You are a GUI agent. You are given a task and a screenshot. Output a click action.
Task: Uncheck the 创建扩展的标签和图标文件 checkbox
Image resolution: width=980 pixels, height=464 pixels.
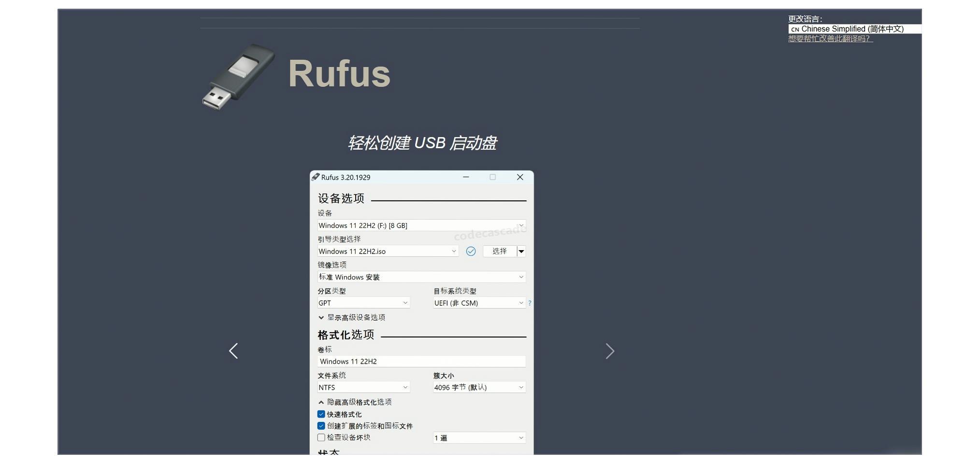(321, 425)
